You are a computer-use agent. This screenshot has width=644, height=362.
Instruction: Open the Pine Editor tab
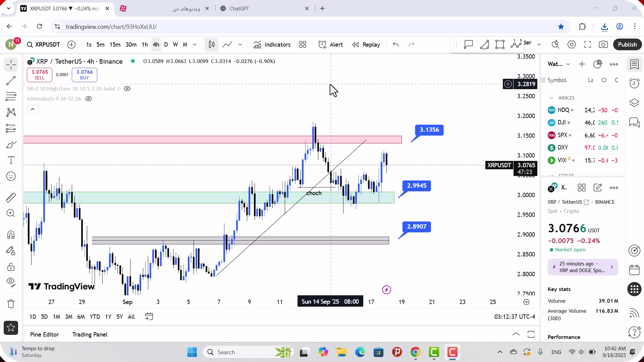45,335
